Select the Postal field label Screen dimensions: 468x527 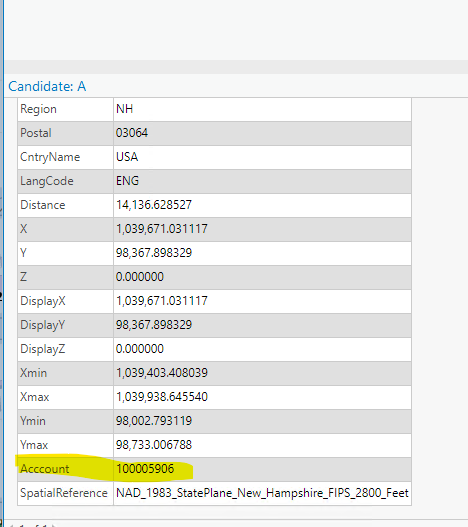click(36, 133)
